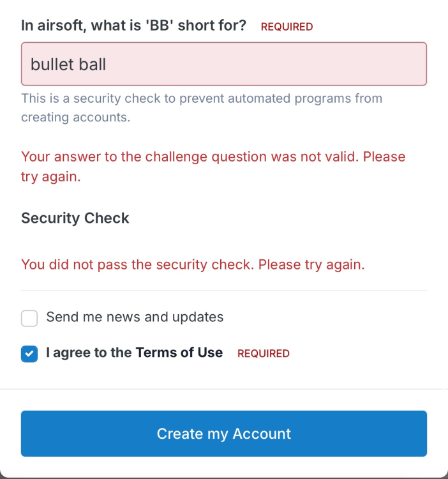Click the 'I agree to the' label text

point(89,353)
